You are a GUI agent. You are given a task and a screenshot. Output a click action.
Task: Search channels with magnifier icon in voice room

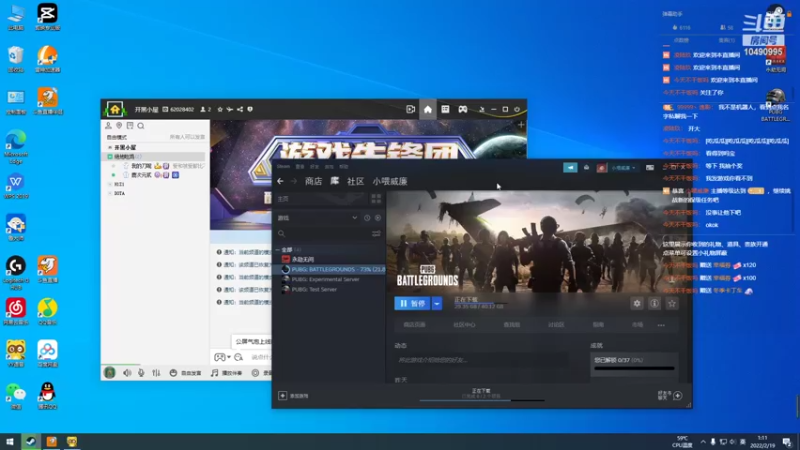[141, 126]
